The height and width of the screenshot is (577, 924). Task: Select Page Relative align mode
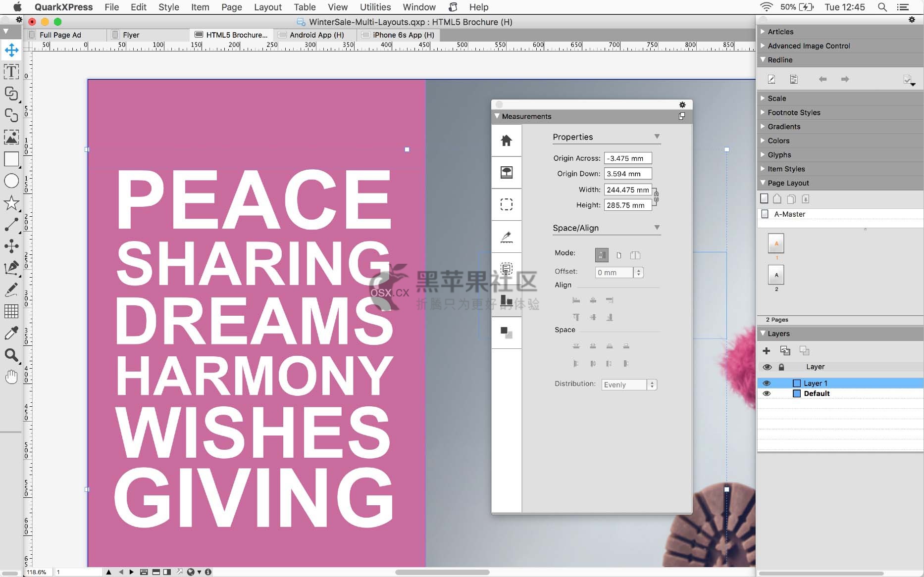[x=618, y=255]
